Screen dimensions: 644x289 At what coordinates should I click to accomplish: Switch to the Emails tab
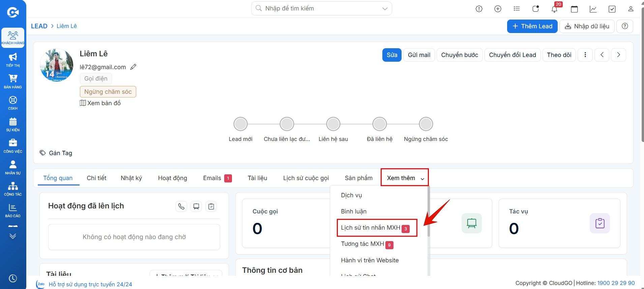(217, 178)
